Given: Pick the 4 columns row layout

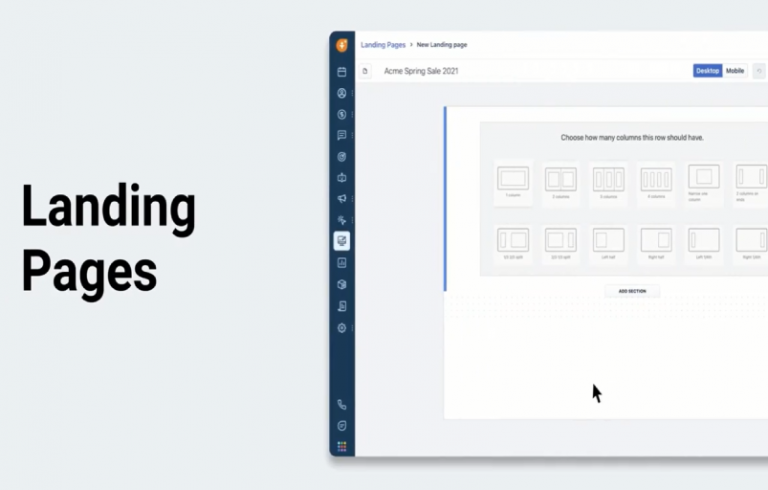Looking at the screenshot, I should (x=657, y=179).
